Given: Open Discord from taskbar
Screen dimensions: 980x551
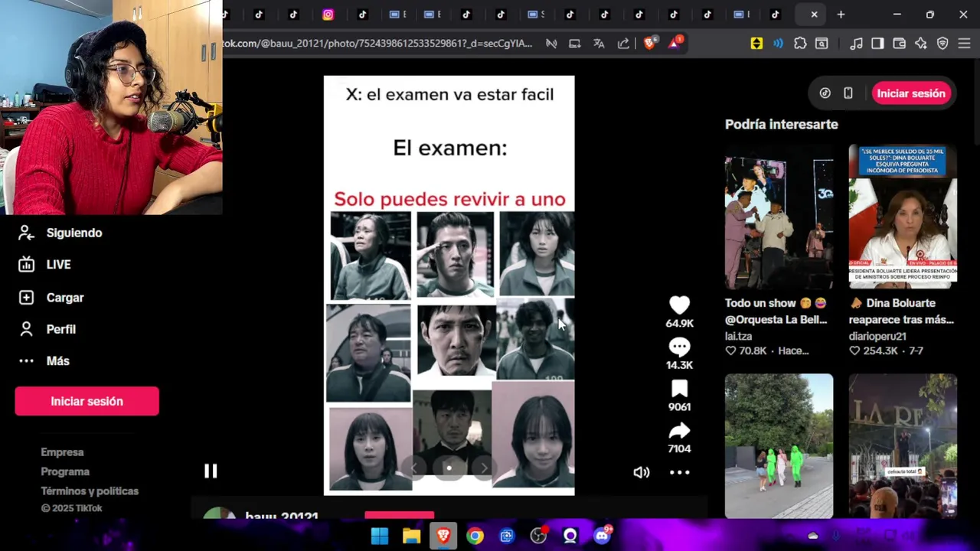Looking at the screenshot, I should click(602, 536).
